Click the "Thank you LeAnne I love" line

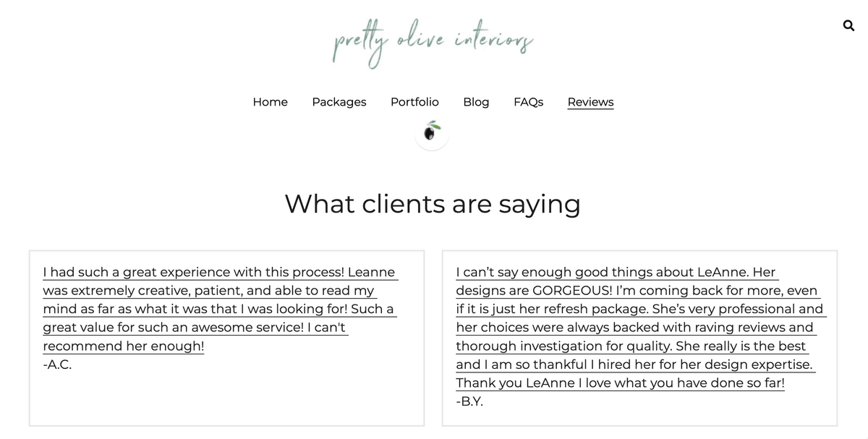(x=620, y=383)
